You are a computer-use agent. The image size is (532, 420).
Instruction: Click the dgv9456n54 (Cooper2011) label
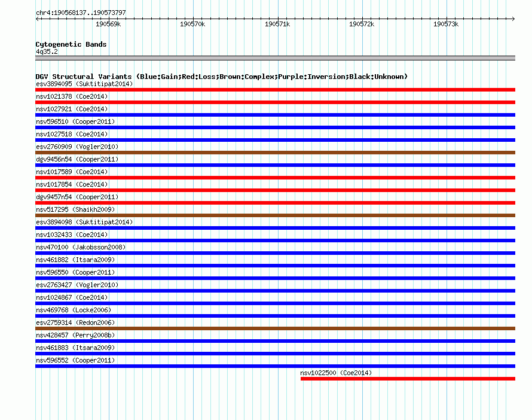[x=77, y=159]
